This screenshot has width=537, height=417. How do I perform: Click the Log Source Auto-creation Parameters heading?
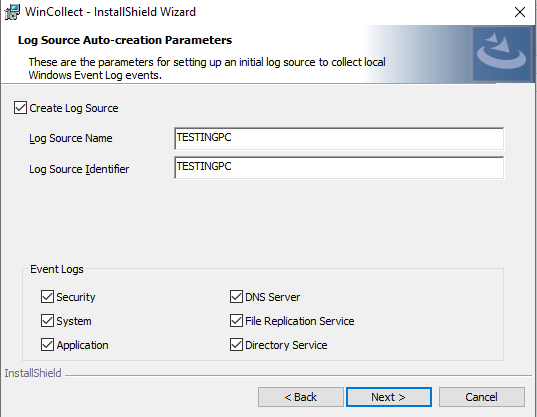click(x=125, y=40)
